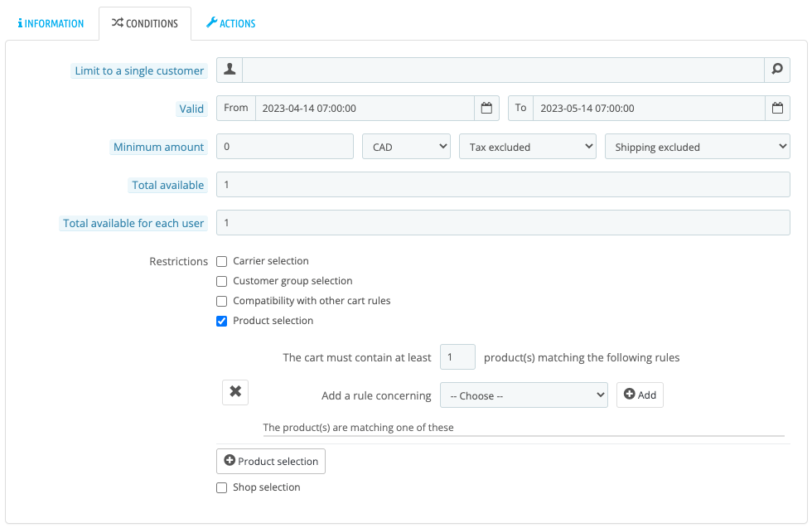The width and height of the screenshot is (812, 528).
Task: Open the calendar for the From date
Action: tap(487, 108)
